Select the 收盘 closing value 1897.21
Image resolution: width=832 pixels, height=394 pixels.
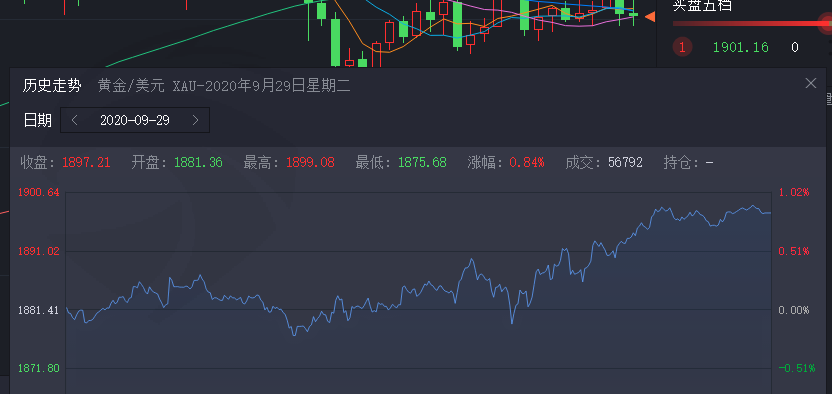coord(86,162)
